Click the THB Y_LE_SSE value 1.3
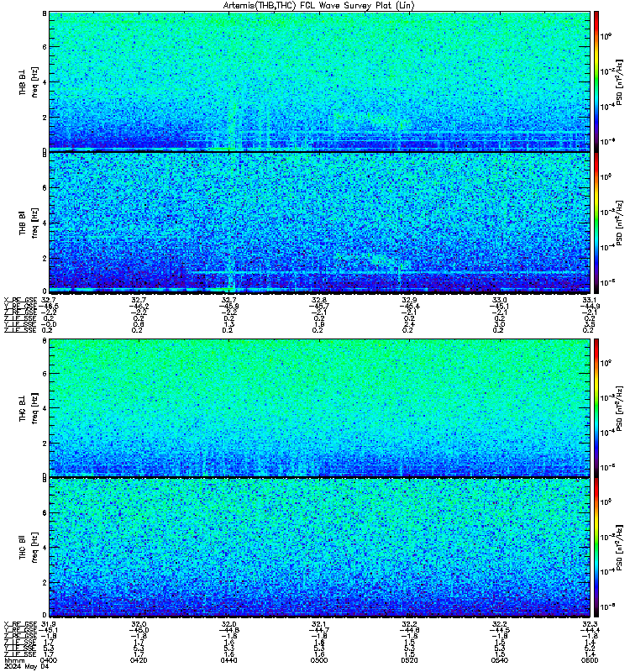 pos(228,324)
